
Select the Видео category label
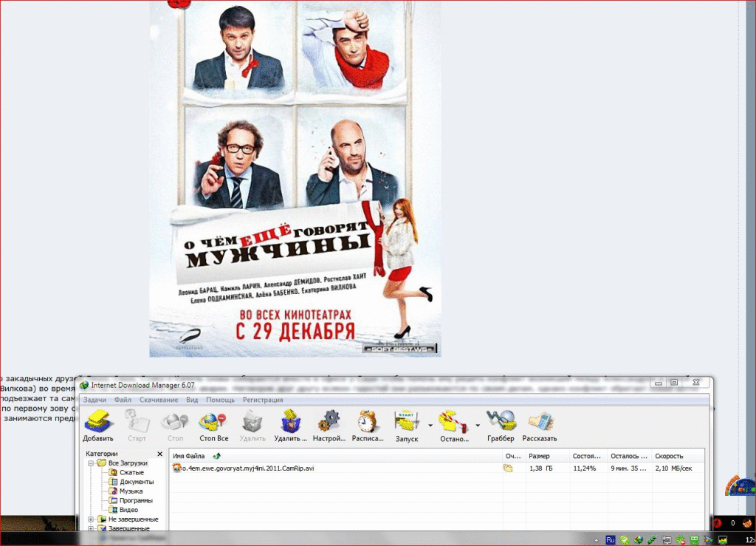tap(128, 510)
